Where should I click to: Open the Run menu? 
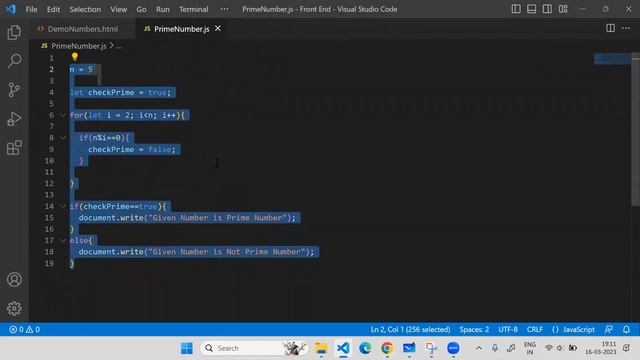(162, 9)
